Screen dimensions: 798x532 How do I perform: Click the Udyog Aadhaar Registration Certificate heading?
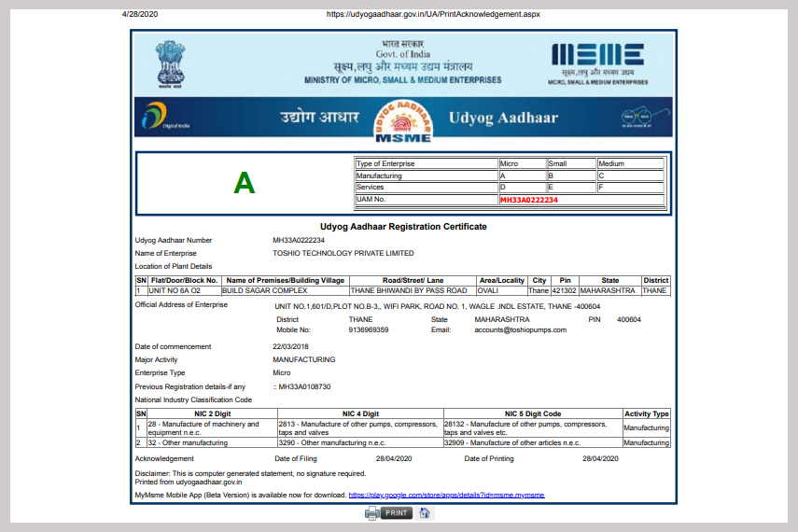coord(403,227)
